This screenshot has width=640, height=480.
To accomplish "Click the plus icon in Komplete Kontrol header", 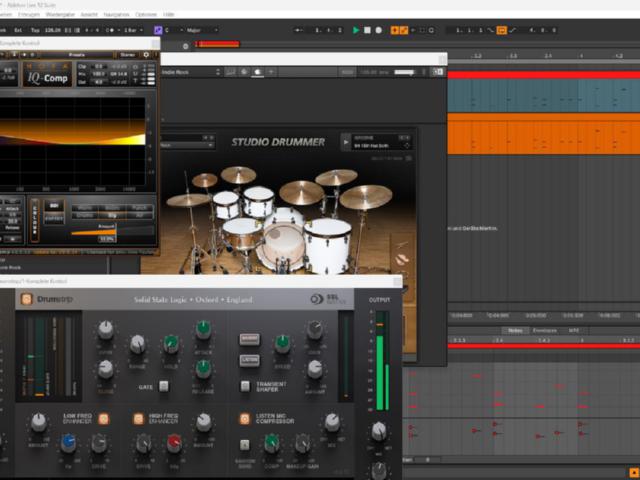I will click(x=270, y=72).
